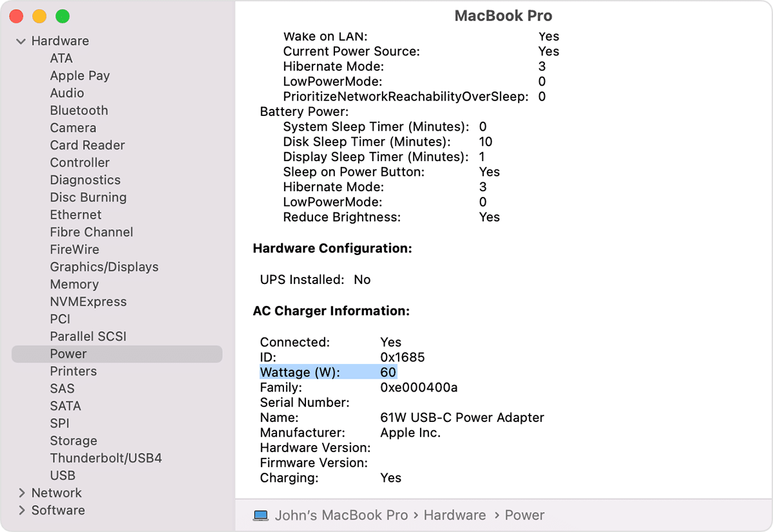773x532 pixels.
Task: Click John's MacBook Pro in path bar
Action: click(341, 515)
